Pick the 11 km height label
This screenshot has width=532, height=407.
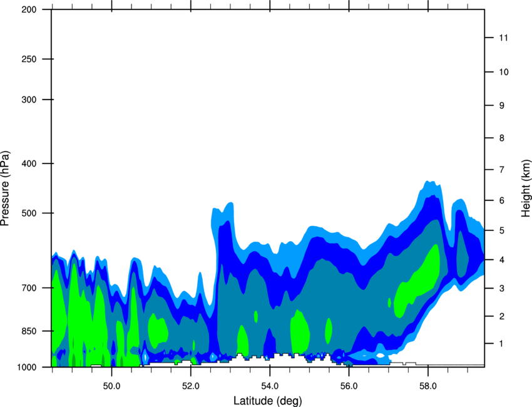coord(503,38)
